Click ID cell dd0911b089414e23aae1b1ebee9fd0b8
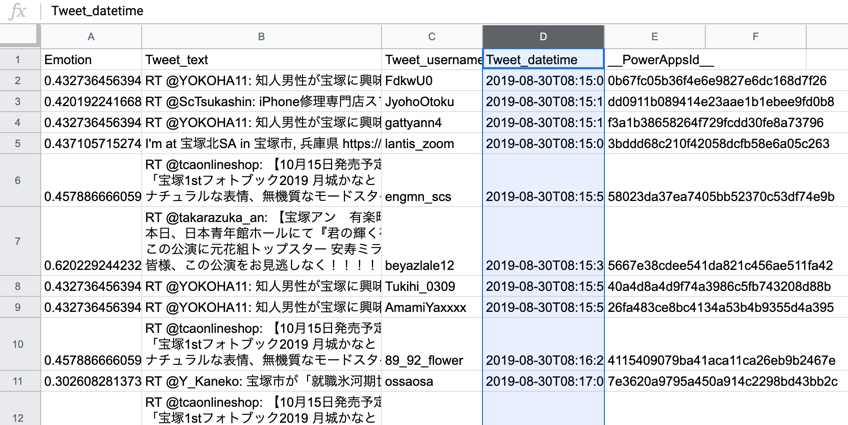 (x=721, y=102)
